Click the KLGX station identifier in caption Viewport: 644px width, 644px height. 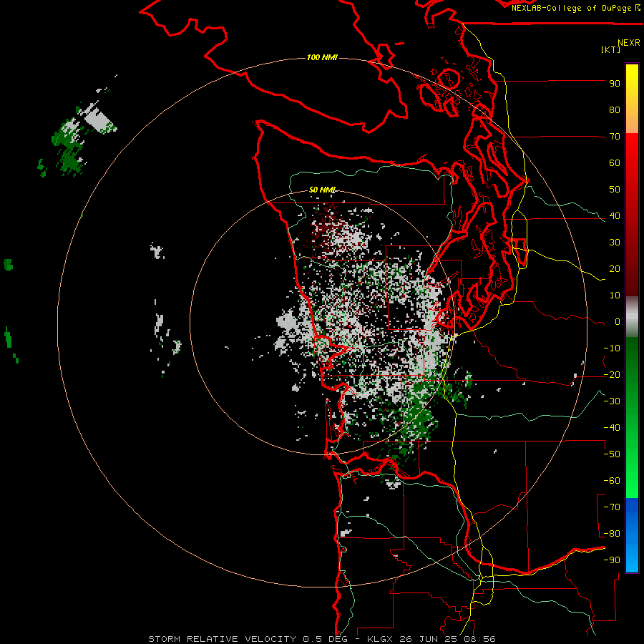pyautogui.click(x=381, y=639)
